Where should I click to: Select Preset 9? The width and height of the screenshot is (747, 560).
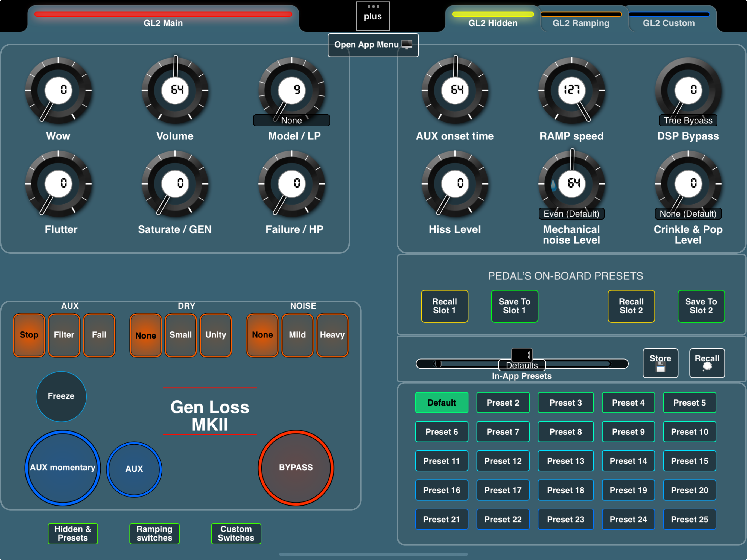tap(628, 432)
